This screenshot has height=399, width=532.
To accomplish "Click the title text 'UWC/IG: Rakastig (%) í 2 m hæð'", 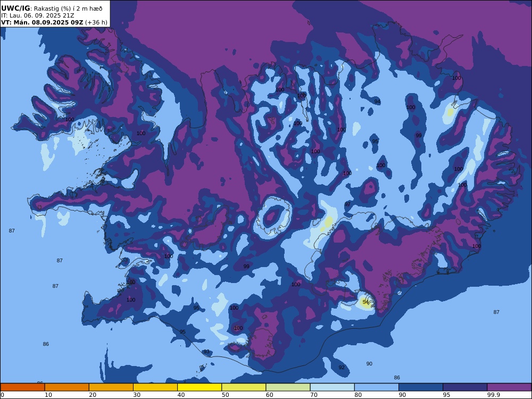I will [52, 9].
